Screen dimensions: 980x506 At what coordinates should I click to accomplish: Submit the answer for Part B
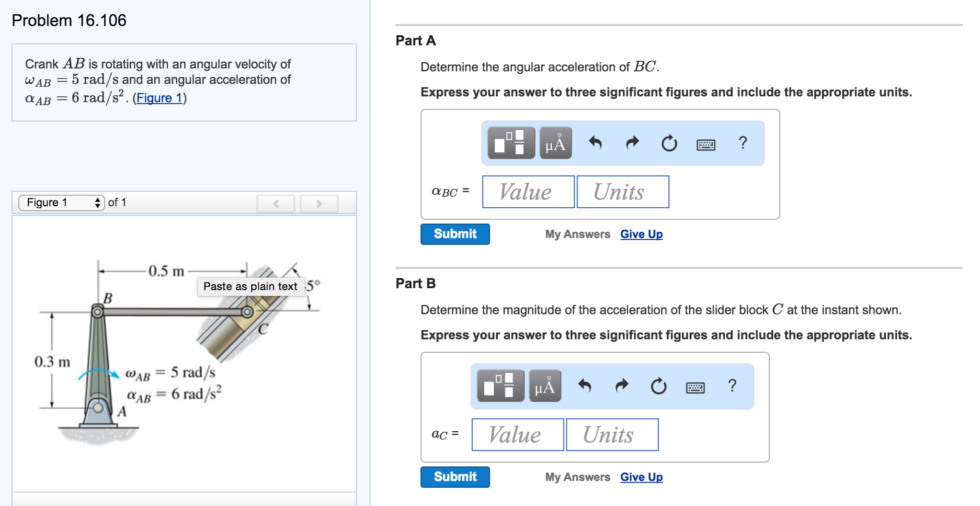454,477
